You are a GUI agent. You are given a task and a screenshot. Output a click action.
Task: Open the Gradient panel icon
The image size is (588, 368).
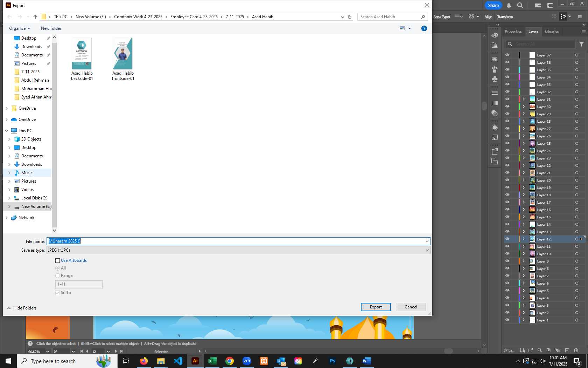(x=495, y=103)
